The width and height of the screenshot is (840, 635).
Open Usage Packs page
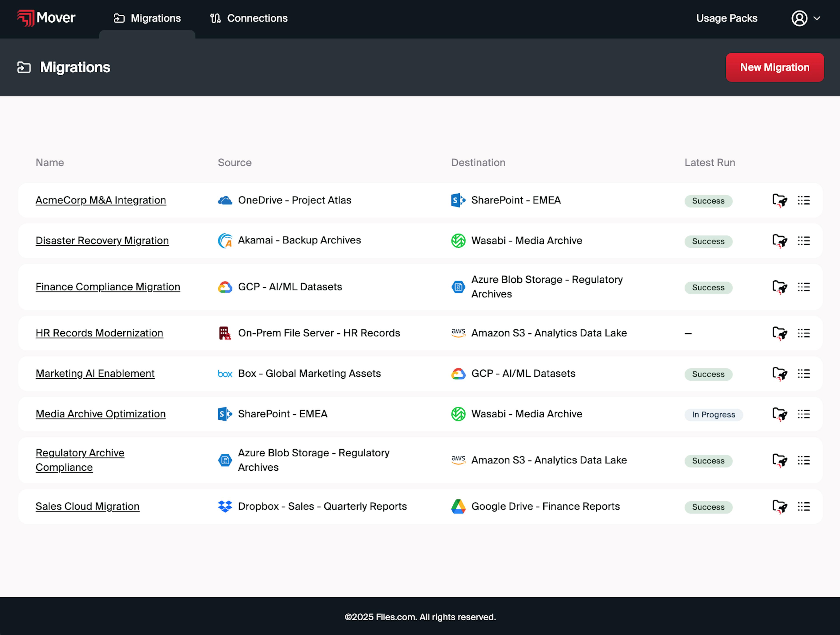point(726,18)
